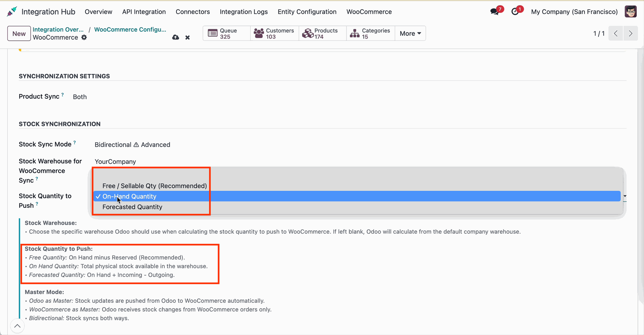Click the Product Sync help question mark
This screenshot has width=644, height=335.
tap(62, 95)
